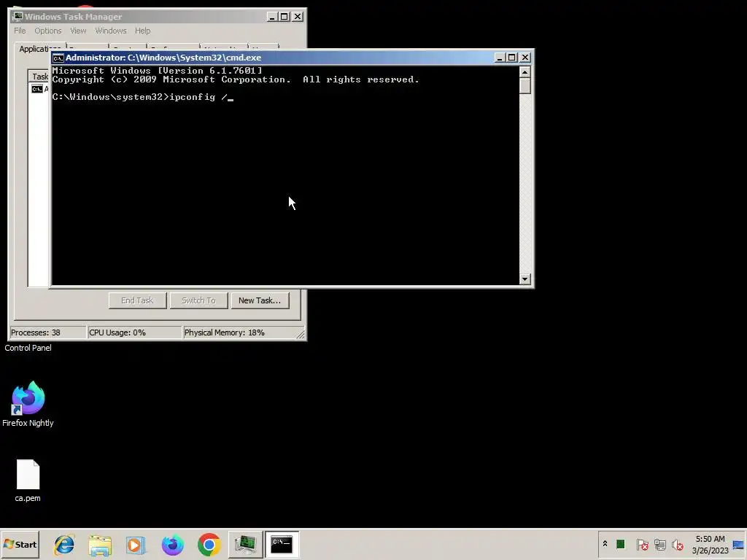Open network status tray icon

659,544
